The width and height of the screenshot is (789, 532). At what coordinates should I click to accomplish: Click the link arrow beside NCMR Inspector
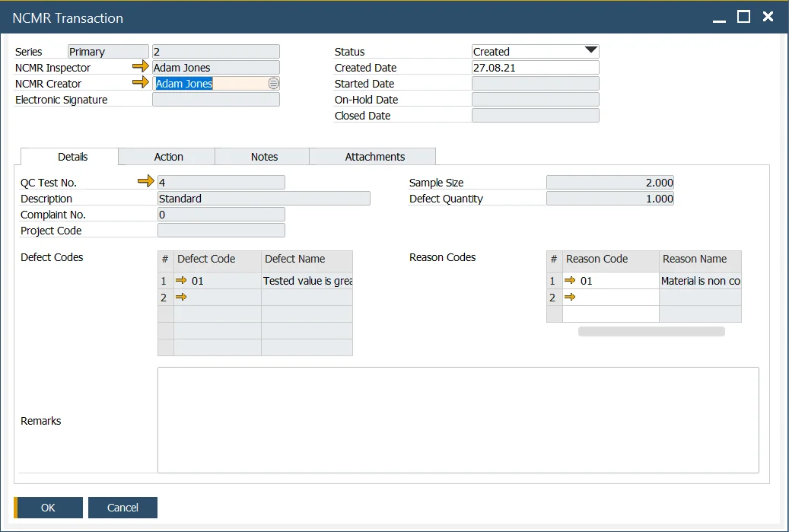pos(141,68)
